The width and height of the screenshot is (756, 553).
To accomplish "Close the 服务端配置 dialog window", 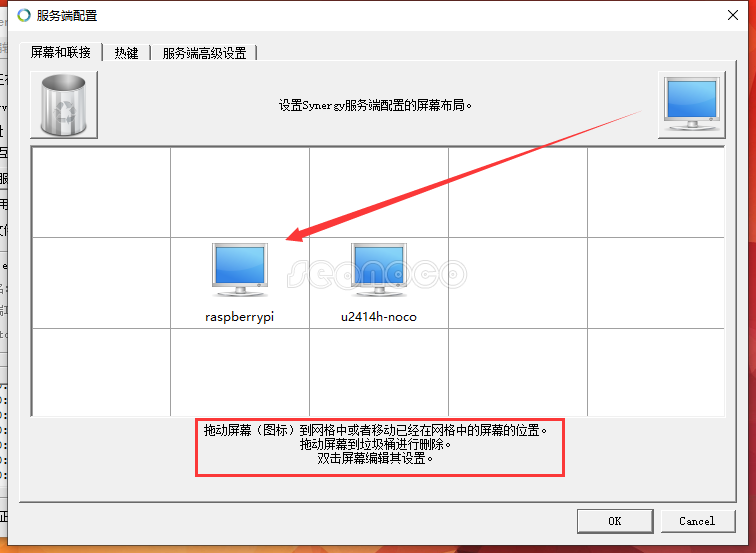I will (727, 15).
